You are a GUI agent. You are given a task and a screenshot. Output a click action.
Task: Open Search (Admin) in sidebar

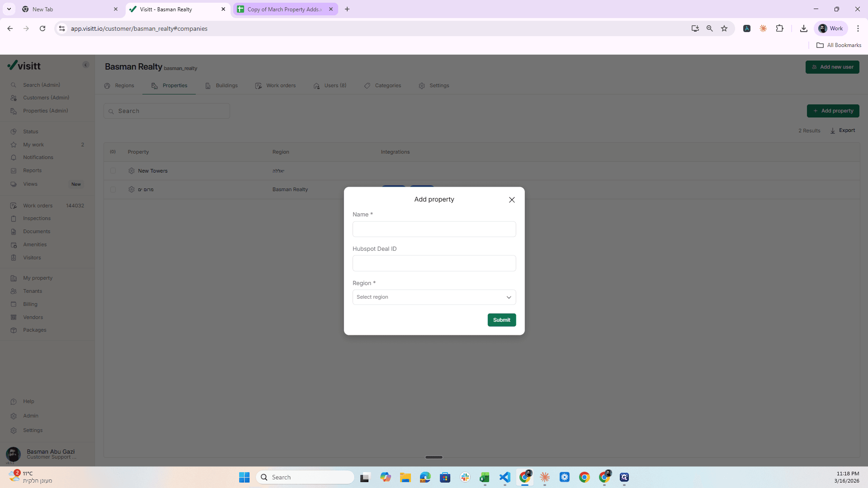click(x=42, y=85)
